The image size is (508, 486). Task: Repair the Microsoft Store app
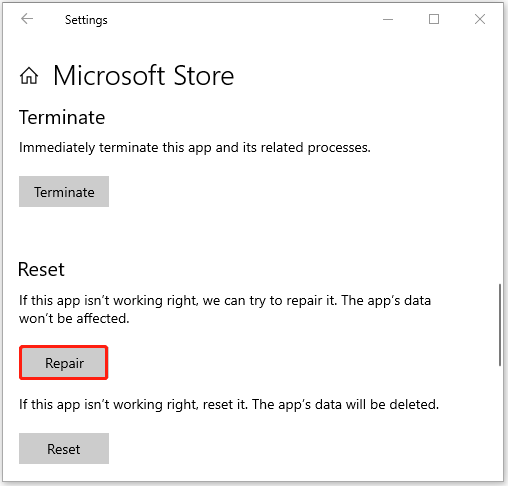pyautogui.click(x=64, y=363)
